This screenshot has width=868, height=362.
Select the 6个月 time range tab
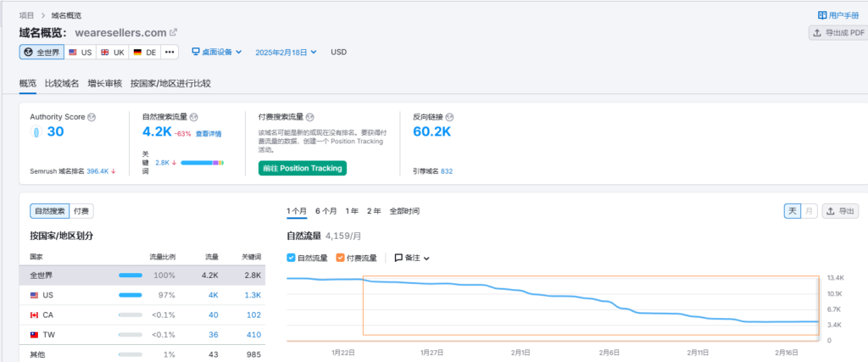325,211
